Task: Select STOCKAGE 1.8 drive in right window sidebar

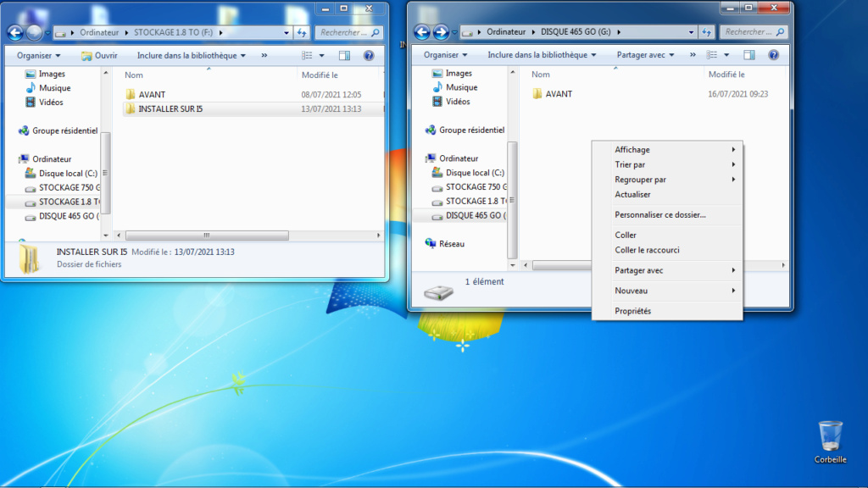Action: coord(470,202)
